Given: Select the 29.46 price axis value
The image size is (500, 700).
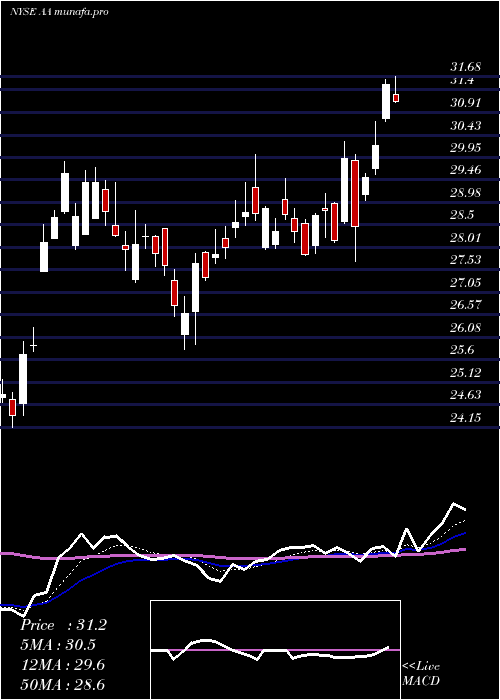Looking at the screenshot, I should click(465, 170).
